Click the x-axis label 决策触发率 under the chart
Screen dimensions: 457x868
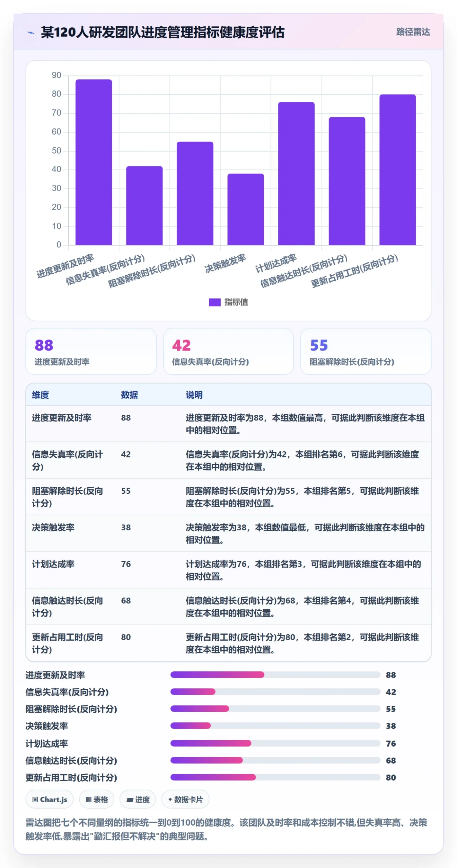(x=225, y=263)
